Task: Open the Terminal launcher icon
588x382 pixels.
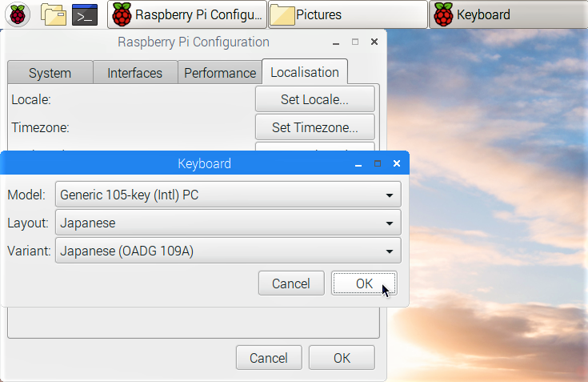Action: (85, 15)
